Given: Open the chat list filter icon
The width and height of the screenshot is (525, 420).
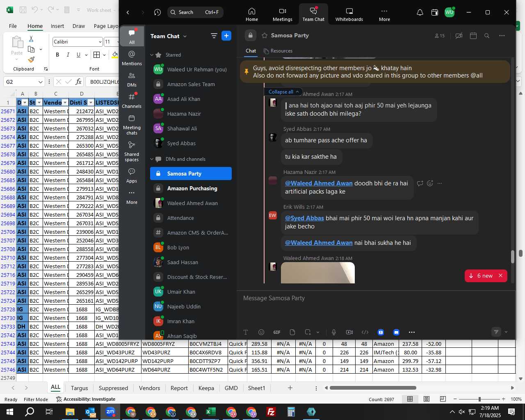Looking at the screenshot, I should point(214,36).
